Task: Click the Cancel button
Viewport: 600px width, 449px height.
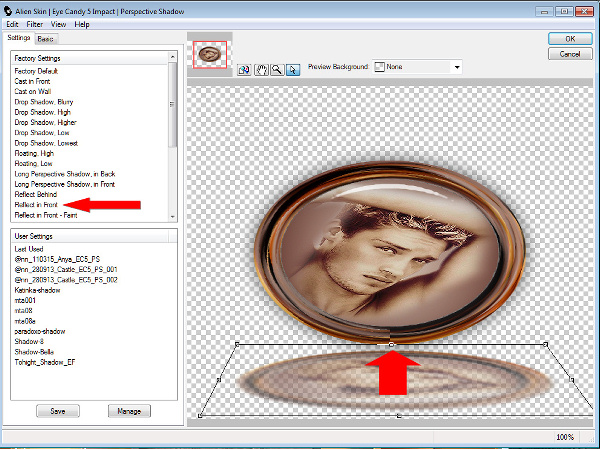Action: 570,55
